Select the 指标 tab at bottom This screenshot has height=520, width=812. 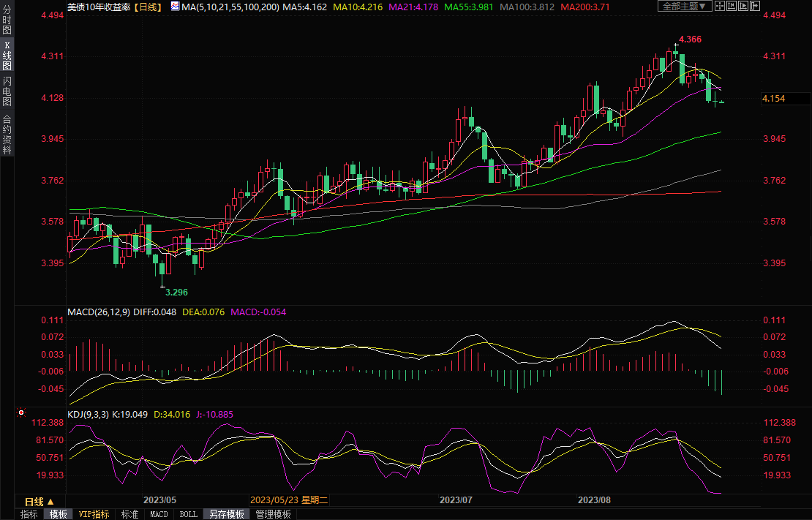pyautogui.click(x=29, y=514)
